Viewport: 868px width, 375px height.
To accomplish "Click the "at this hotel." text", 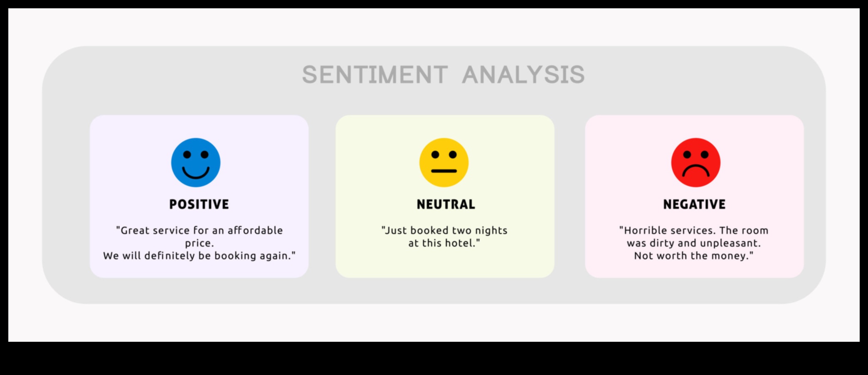I will [x=444, y=243].
